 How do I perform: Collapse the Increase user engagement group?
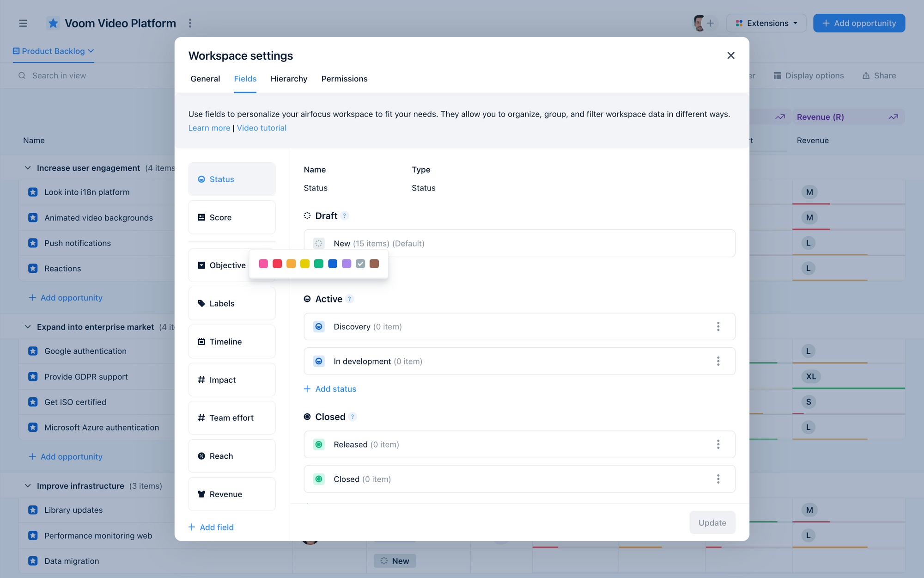[x=28, y=168]
